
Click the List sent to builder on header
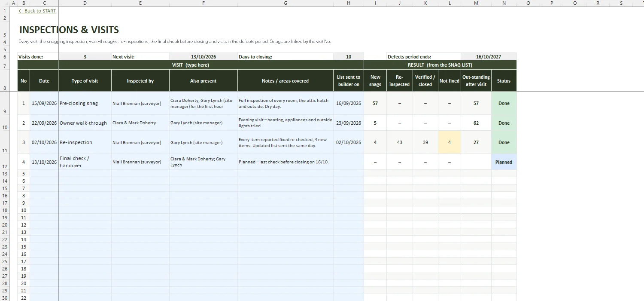click(x=349, y=80)
